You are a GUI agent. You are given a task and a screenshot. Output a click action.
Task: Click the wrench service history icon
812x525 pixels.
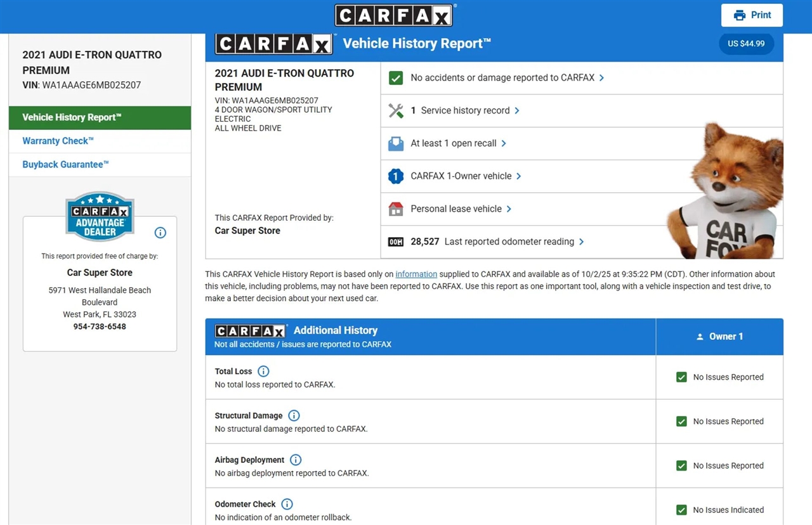tap(396, 111)
